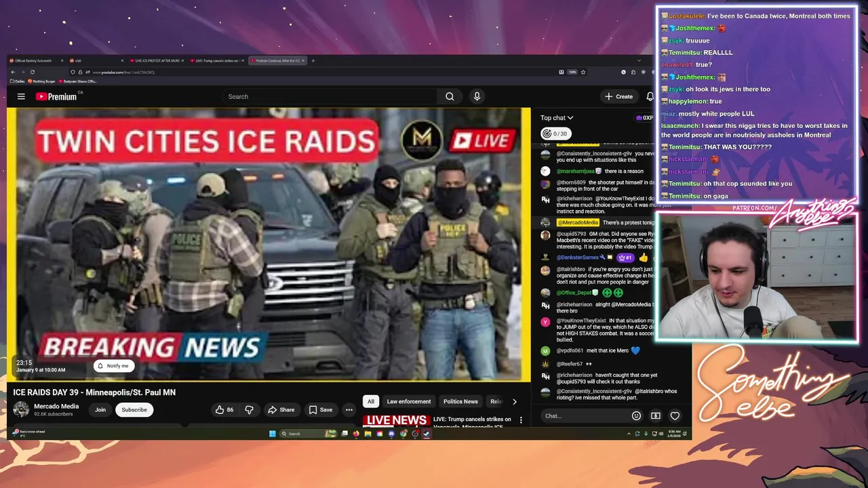
Task: Show more filter chips with the right chevron
Action: [x=514, y=401]
